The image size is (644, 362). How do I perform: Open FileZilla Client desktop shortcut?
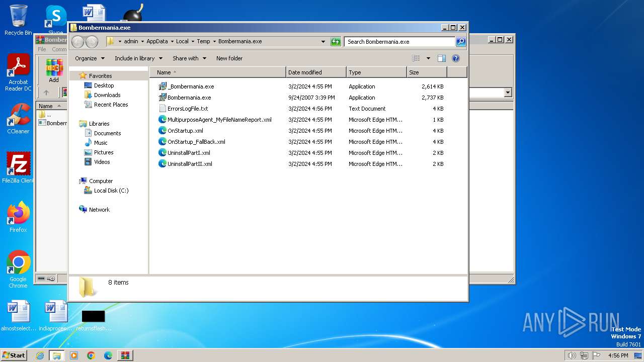[x=18, y=167]
